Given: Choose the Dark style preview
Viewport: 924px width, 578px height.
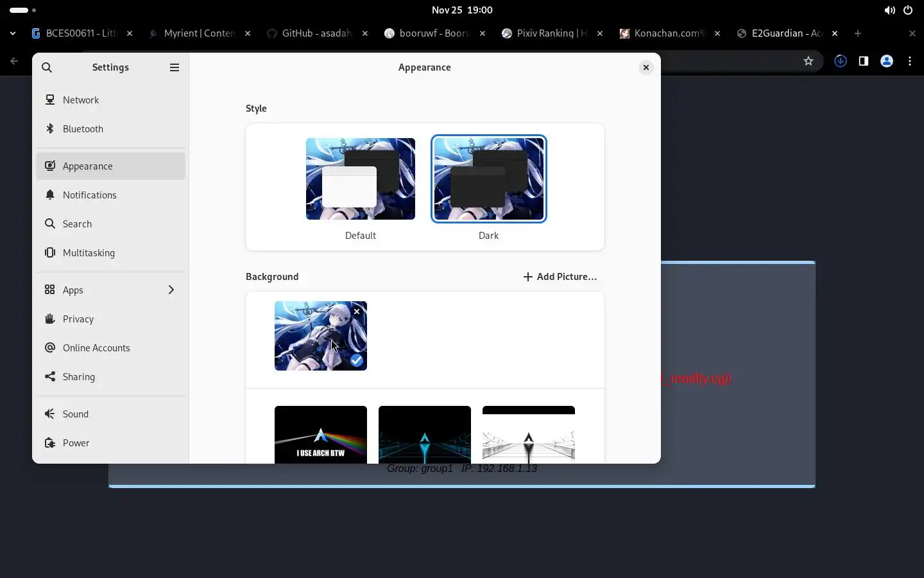Looking at the screenshot, I should pos(489,179).
